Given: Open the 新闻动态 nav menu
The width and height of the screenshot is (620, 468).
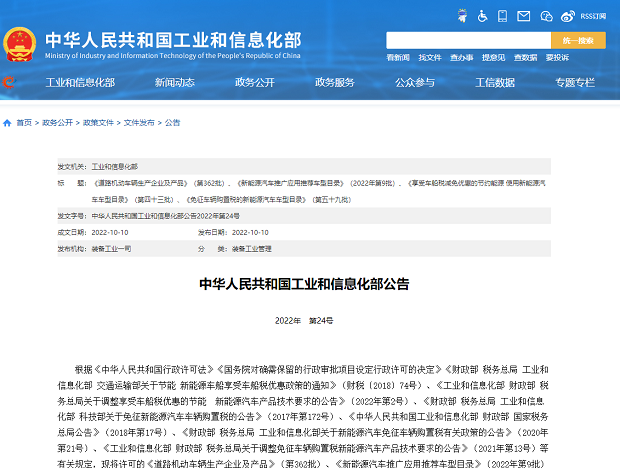Looking at the screenshot, I should (174, 82).
